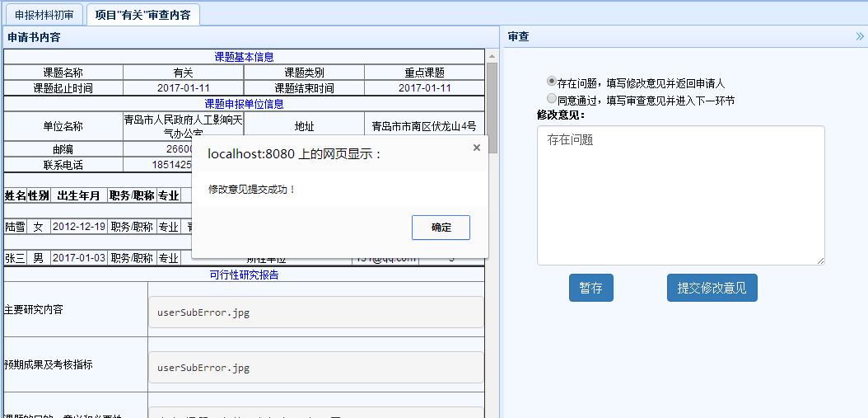Click the start date 2017-01-11 under 课题起止时间
The width and height of the screenshot is (868, 418).
click(x=183, y=88)
